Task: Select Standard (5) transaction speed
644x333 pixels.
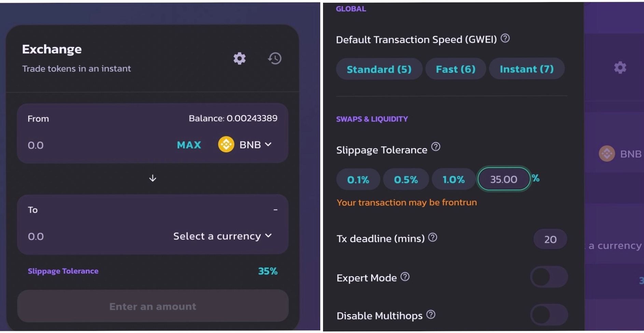Action: coord(379,69)
